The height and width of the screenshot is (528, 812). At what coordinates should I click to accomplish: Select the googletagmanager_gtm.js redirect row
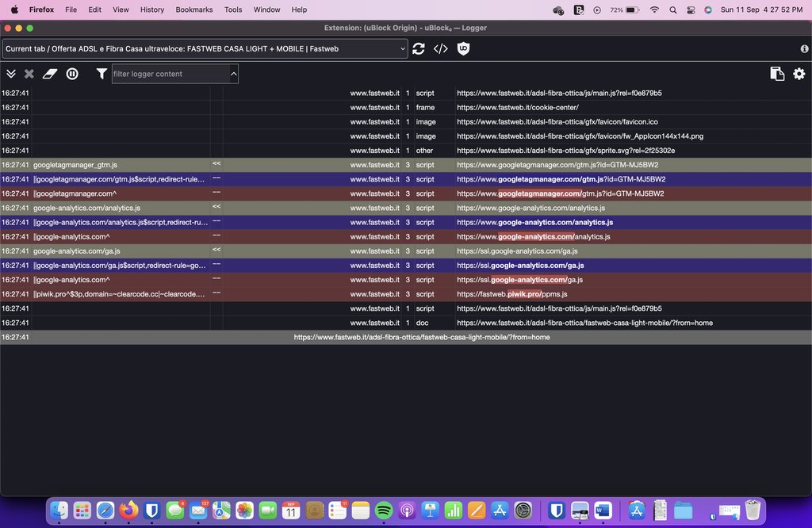click(406, 165)
